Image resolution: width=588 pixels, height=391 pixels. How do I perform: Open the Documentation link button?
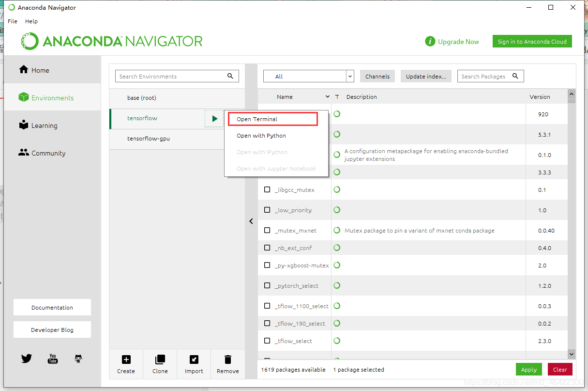(52, 307)
